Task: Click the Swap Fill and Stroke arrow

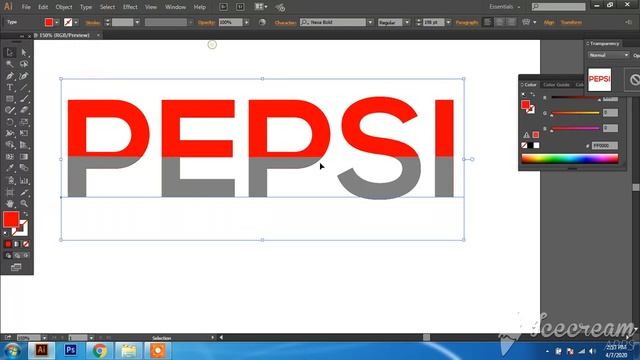Action: (25, 214)
